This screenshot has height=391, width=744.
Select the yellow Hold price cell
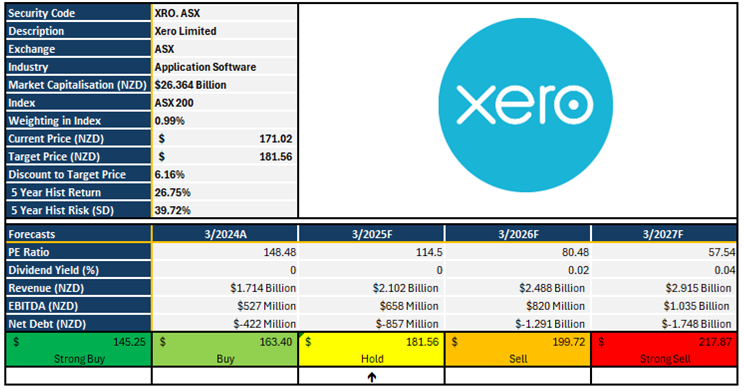(x=372, y=350)
